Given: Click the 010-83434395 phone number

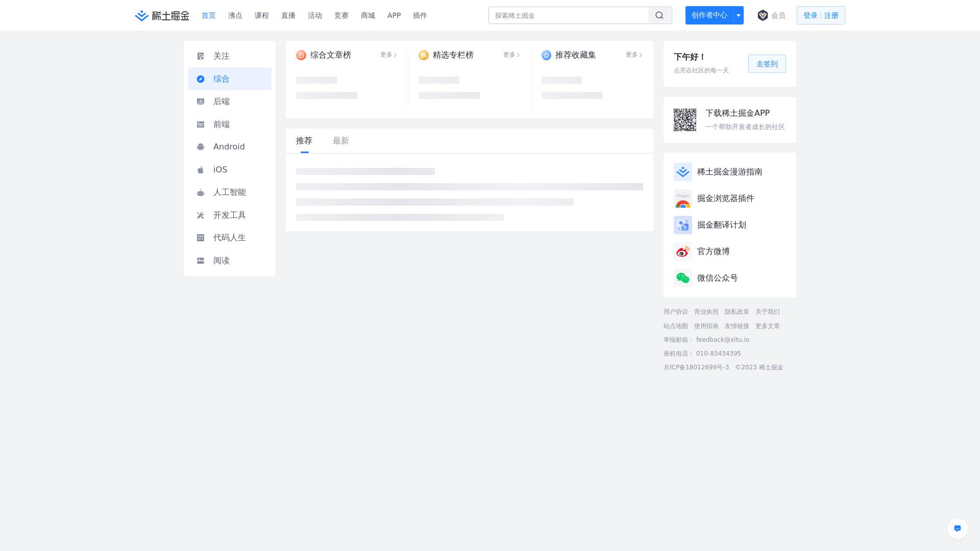Looking at the screenshot, I should tap(719, 354).
